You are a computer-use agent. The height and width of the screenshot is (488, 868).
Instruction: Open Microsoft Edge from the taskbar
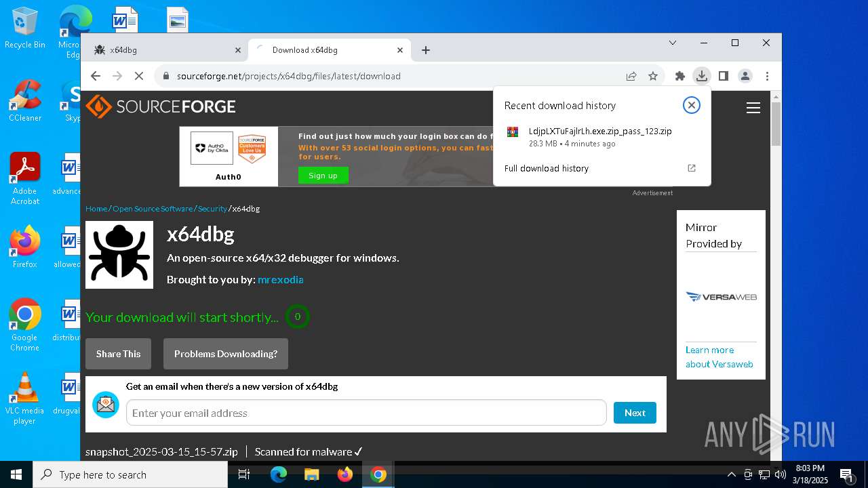[279, 474]
